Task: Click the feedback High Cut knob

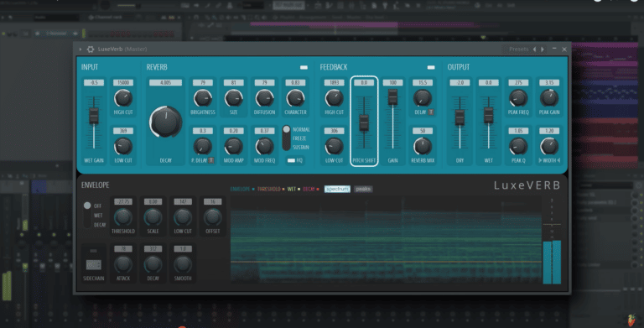Action: [334, 98]
